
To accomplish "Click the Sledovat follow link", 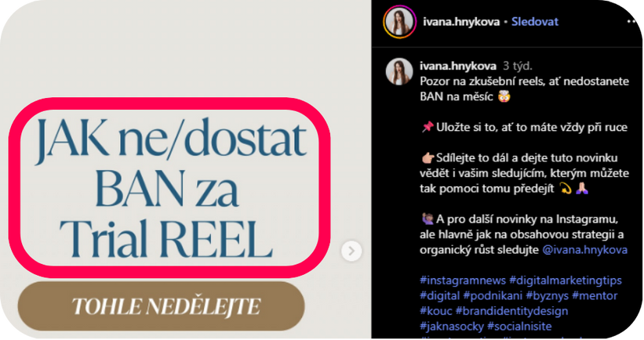I will pyautogui.click(x=535, y=22).
